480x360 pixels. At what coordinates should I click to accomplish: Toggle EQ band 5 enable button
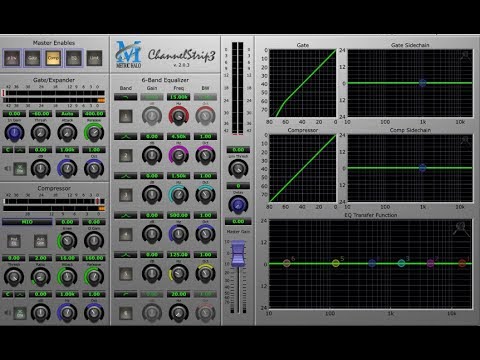(x=126, y=274)
